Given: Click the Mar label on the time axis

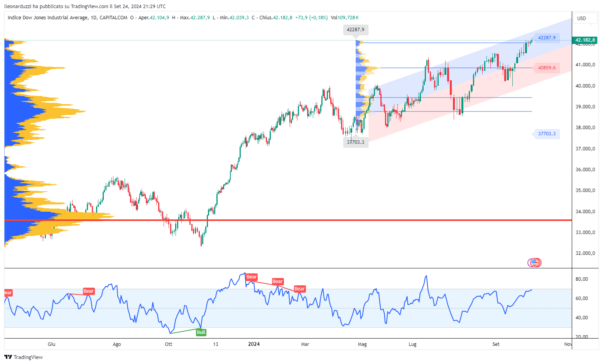Looking at the screenshot, I should 305,344.
